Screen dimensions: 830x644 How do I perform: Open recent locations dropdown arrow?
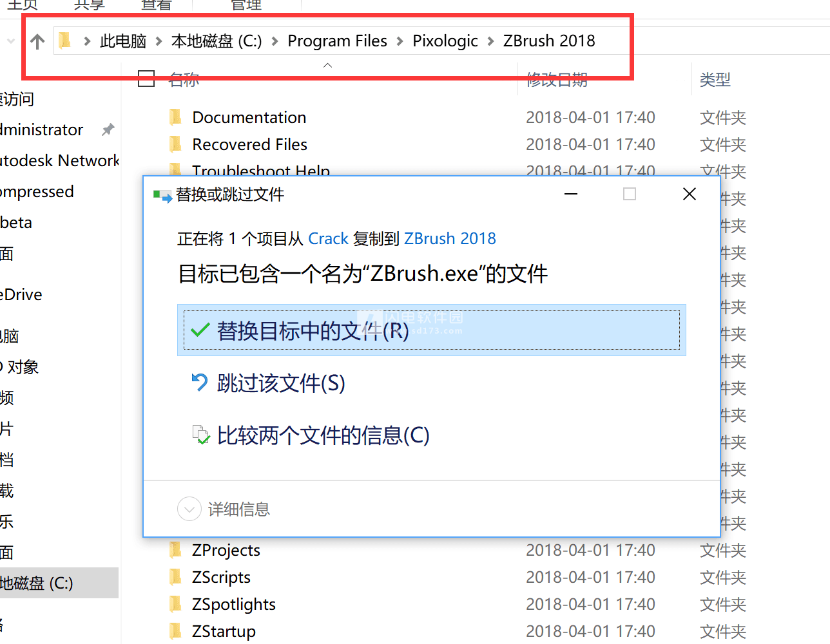click(10, 41)
